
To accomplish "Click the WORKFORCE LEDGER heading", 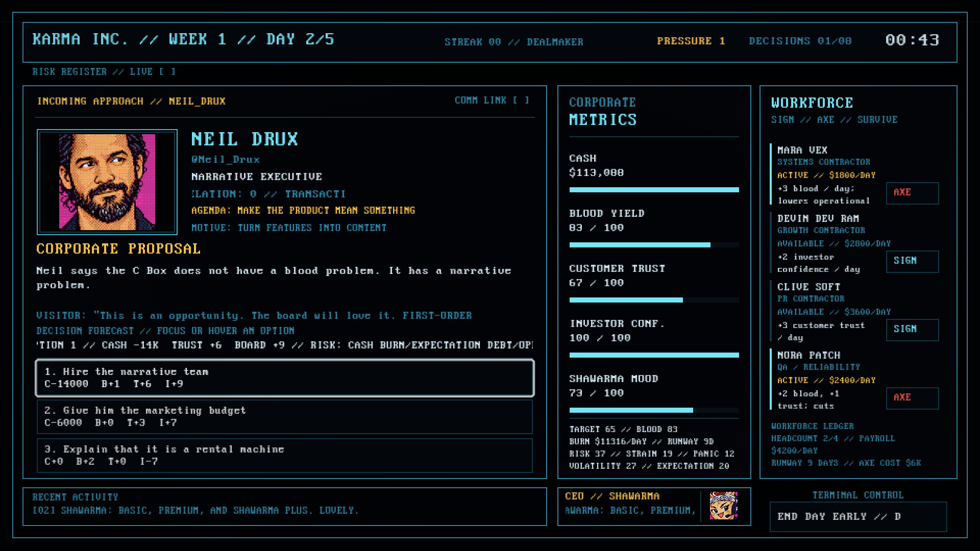I will point(812,426).
